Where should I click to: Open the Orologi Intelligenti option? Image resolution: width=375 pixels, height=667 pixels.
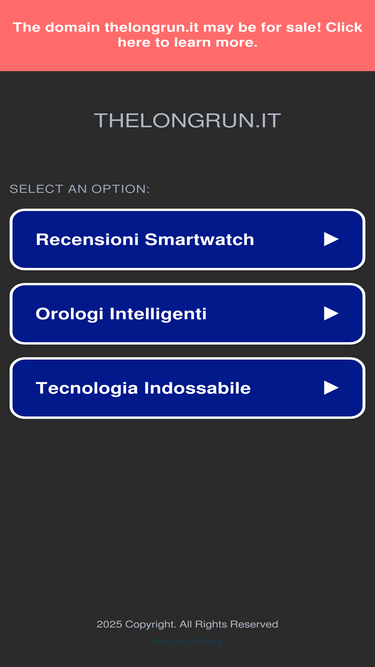(188, 314)
